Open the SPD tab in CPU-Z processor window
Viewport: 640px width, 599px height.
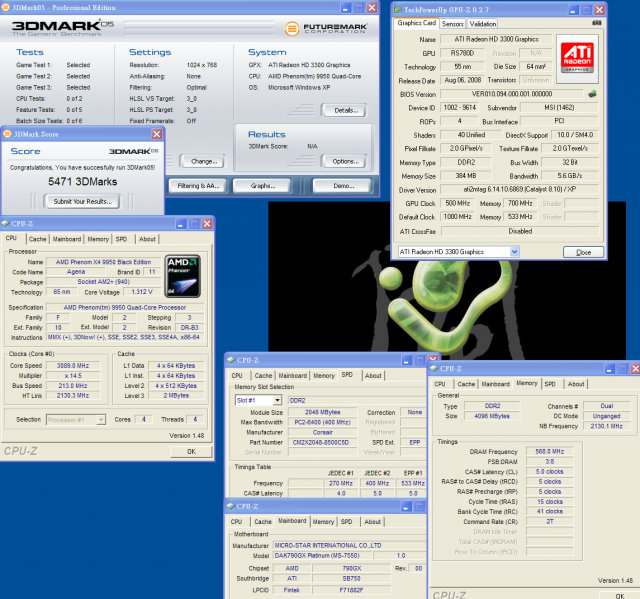(121, 239)
